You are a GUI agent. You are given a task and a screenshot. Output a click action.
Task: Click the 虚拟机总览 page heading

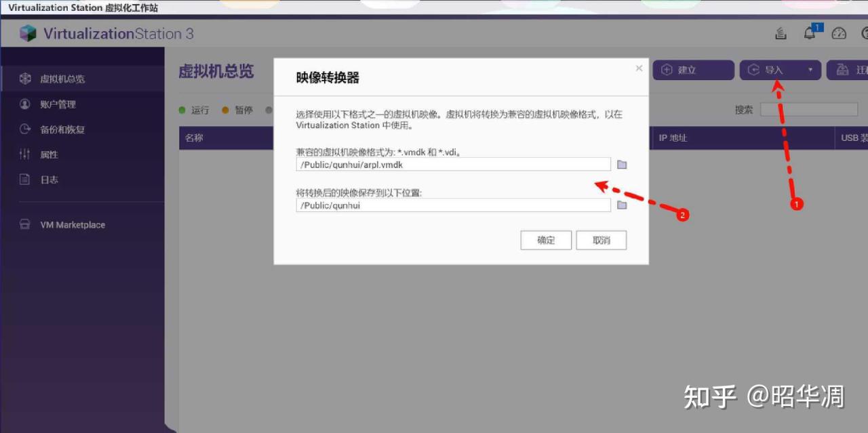(216, 71)
